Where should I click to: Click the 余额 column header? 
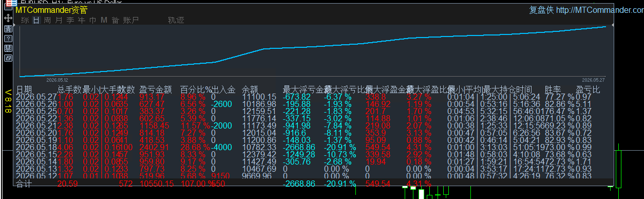pyautogui.click(x=250, y=90)
